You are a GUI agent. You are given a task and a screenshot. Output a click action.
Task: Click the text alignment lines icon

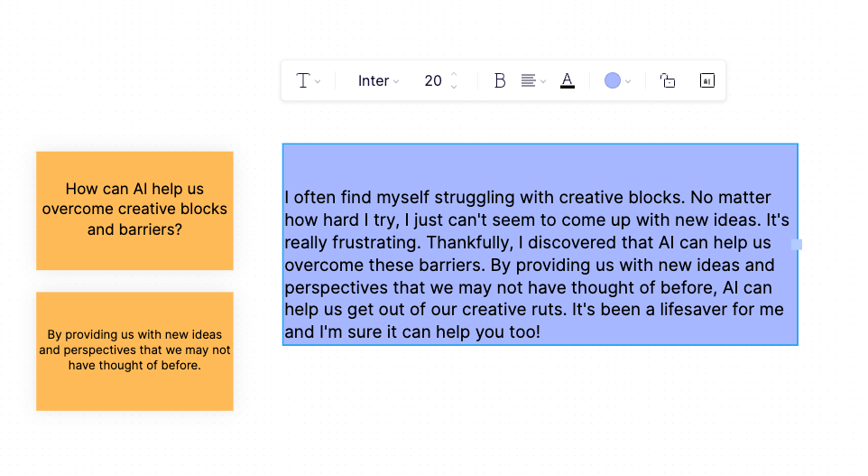click(x=528, y=81)
